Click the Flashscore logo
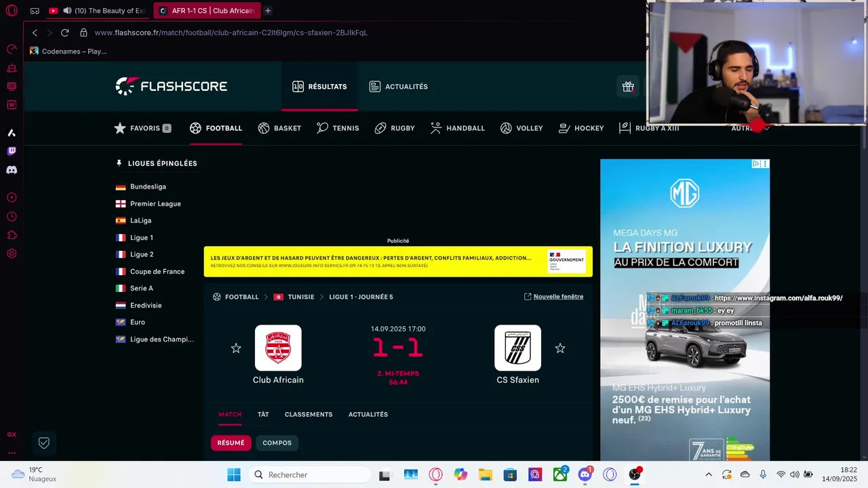 [x=171, y=86]
